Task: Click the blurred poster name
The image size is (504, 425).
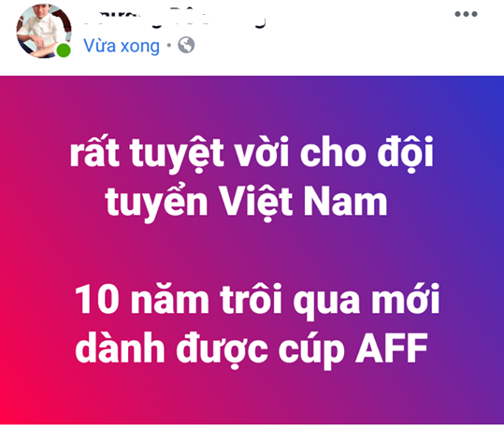Action: click(x=175, y=19)
